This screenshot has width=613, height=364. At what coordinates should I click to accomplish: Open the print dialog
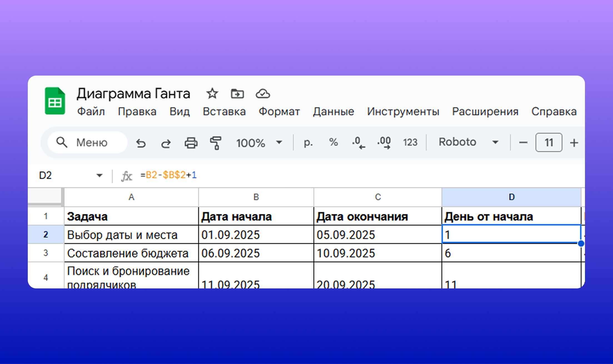tap(191, 143)
